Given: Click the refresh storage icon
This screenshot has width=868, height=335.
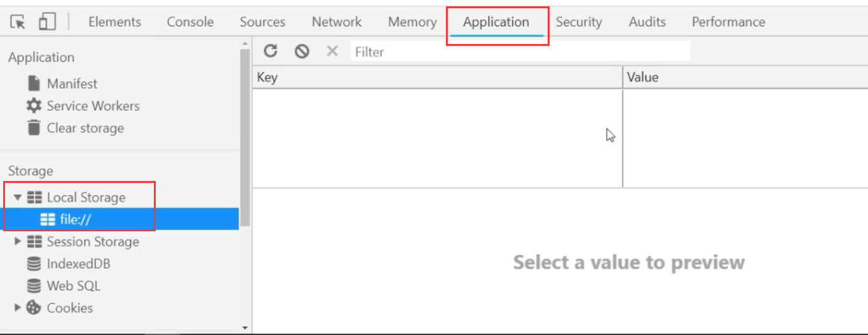Looking at the screenshot, I should point(270,52).
